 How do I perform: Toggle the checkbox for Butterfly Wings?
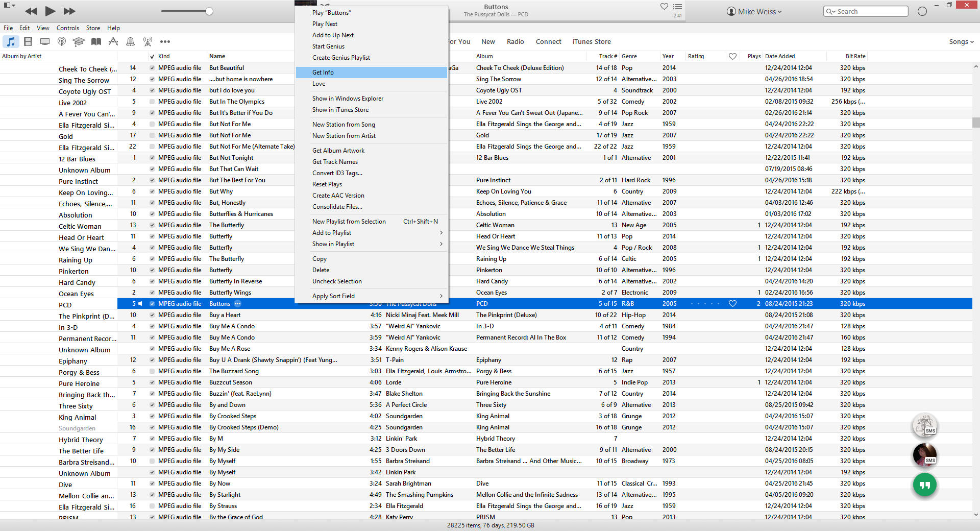click(x=152, y=293)
